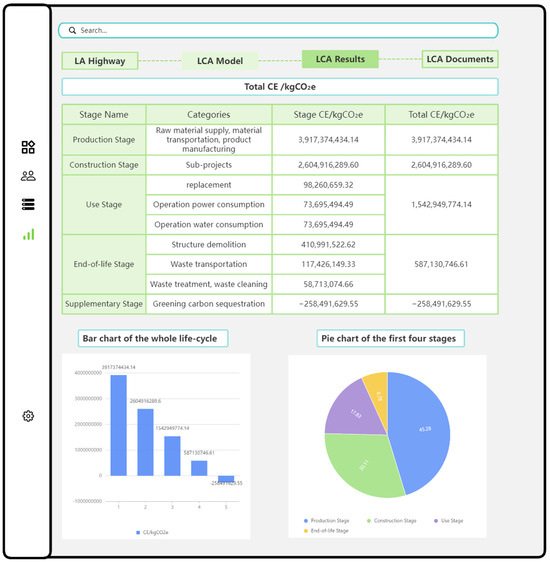Select the green bar chart sidebar icon
Viewport: 550px width, 562px height.
(x=29, y=234)
